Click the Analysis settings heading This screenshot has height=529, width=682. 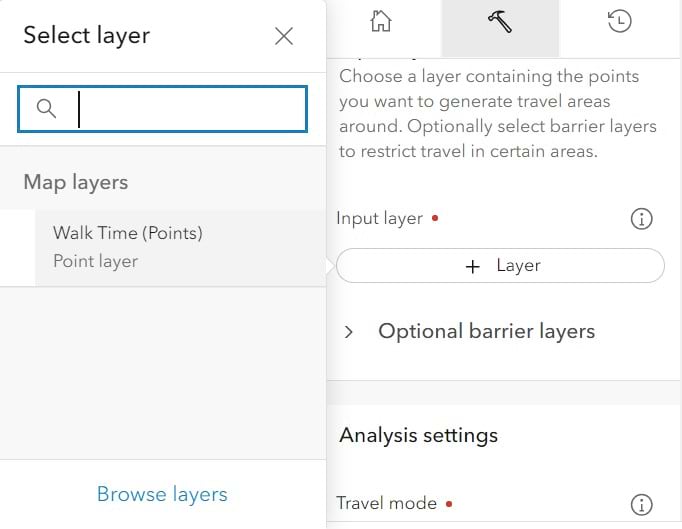[x=418, y=435]
